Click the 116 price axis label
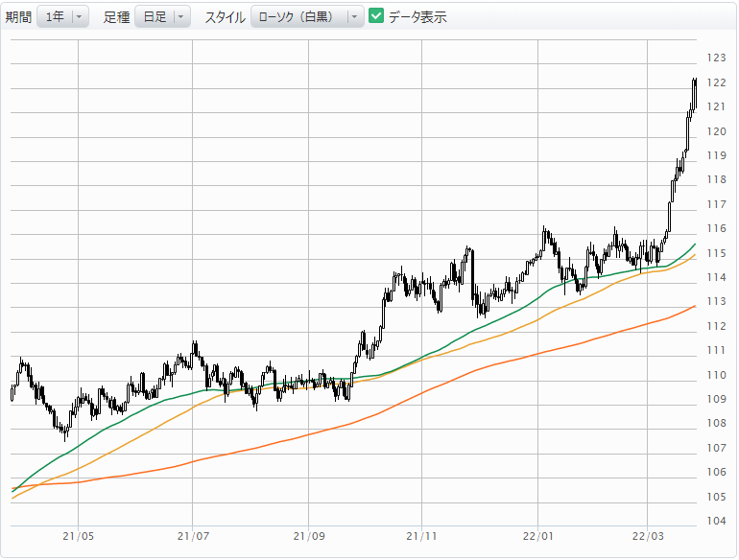 [x=716, y=228]
